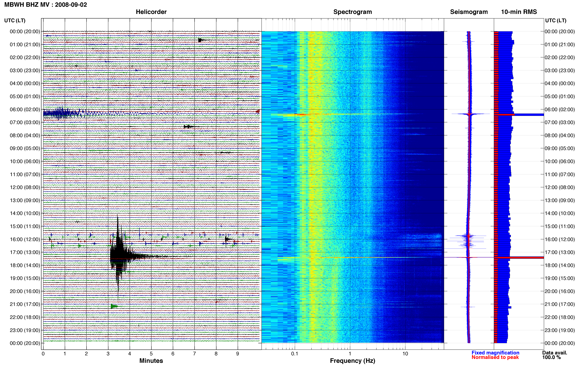Click the right 06:00 (02:00) time label
Image resolution: width=588 pixels, height=368 pixels.
click(x=560, y=110)
